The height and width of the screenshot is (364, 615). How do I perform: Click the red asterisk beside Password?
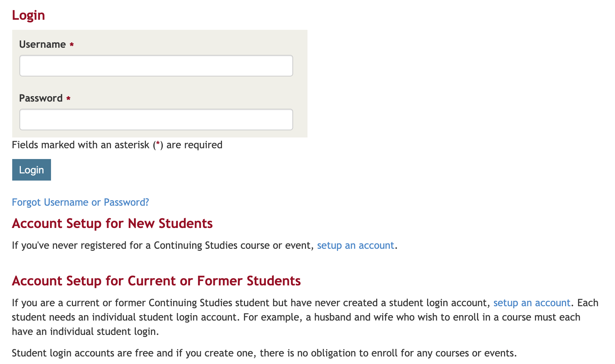(68, 99)
